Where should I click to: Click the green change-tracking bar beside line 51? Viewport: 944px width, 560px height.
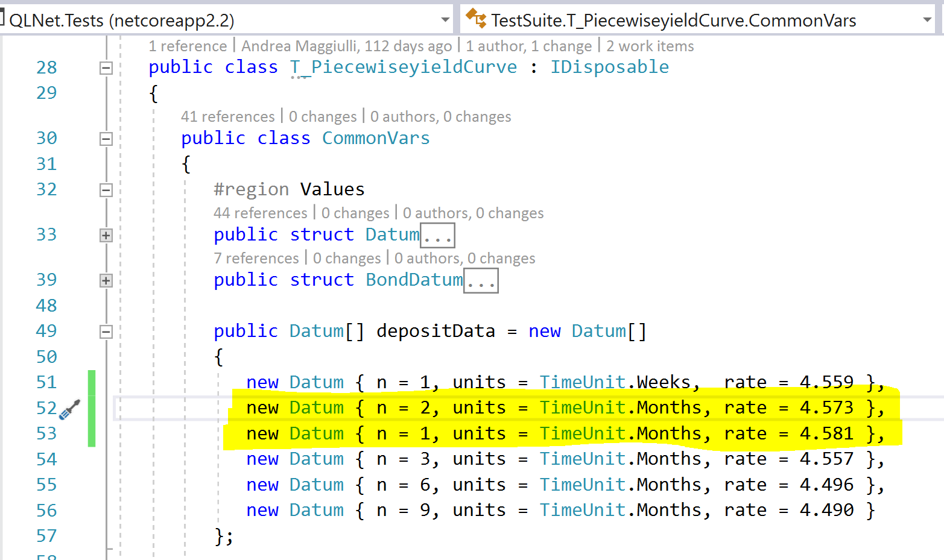pos(91,382)
